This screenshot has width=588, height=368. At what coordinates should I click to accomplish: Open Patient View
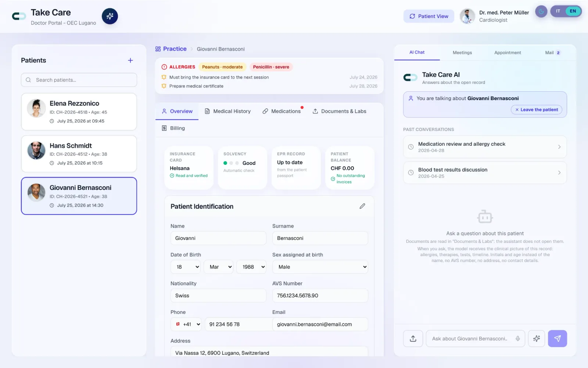pos(429,16)
